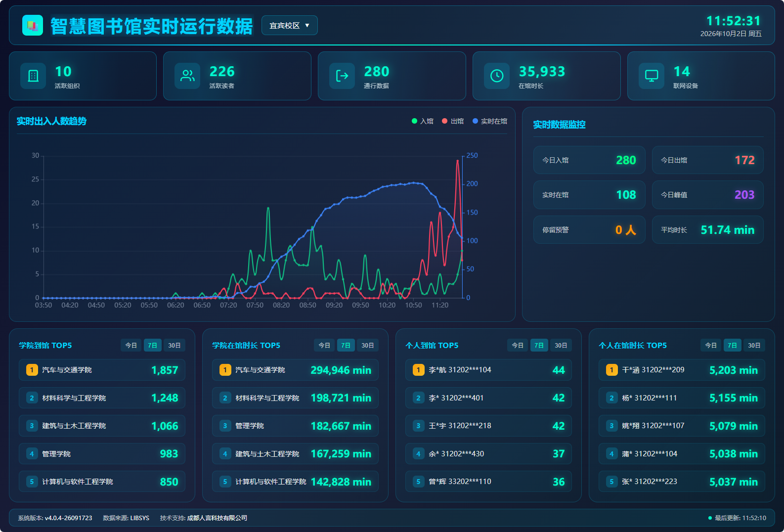Click the 今日入馆 280 monitor card

589,160
